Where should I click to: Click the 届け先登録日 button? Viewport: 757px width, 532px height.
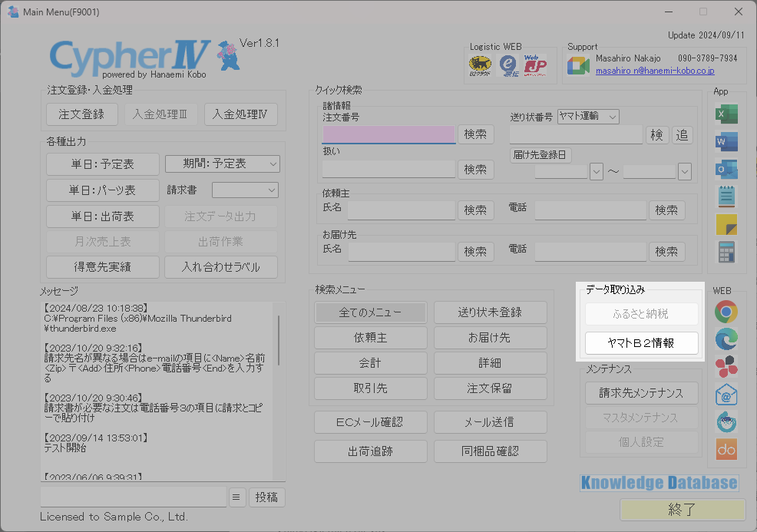pos(540,155)
